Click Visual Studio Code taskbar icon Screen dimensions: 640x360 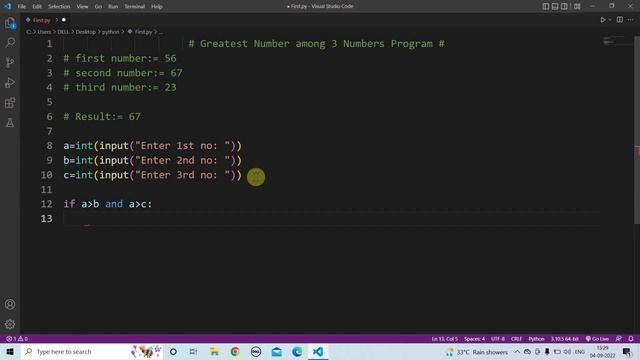click(x=318, y=351)
